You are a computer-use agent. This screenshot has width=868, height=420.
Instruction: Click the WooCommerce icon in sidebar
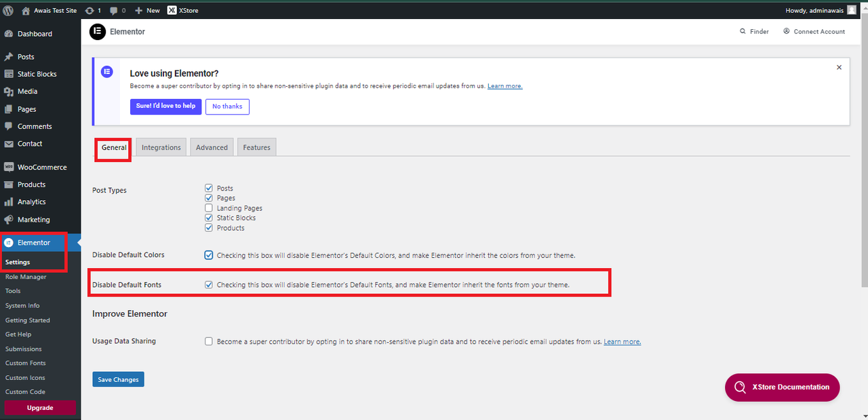point(9,167)
